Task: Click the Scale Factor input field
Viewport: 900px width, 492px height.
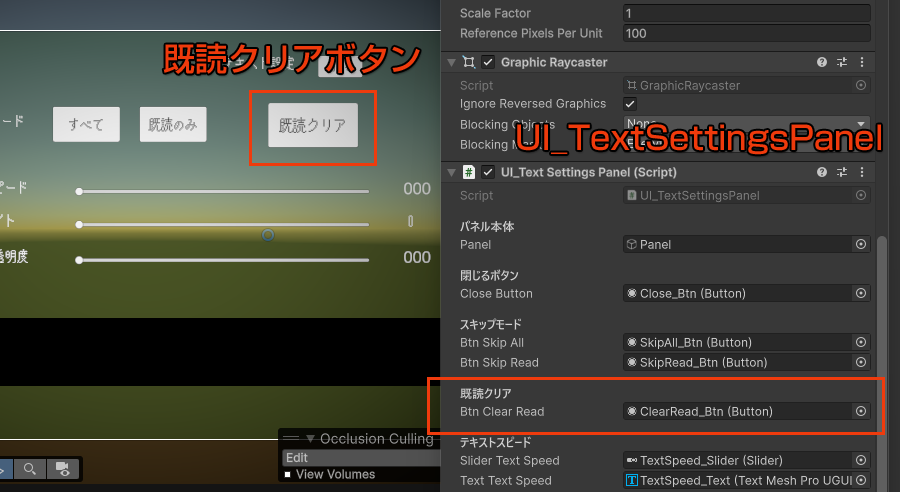Action: (x=745, y=13)
